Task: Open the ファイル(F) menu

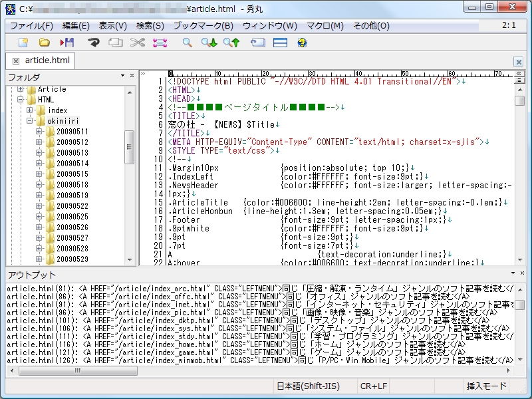Action: pyautogui.click(x=31, y=26)
